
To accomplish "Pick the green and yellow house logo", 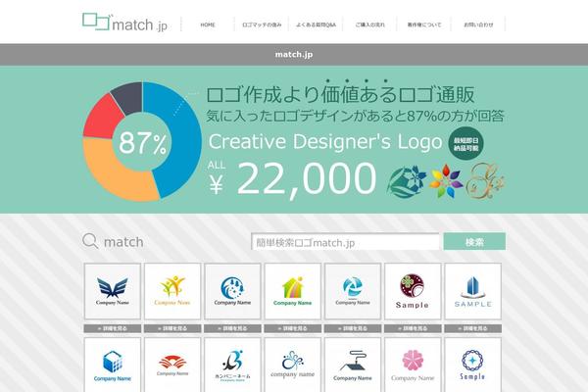I will tap(292, 291).
